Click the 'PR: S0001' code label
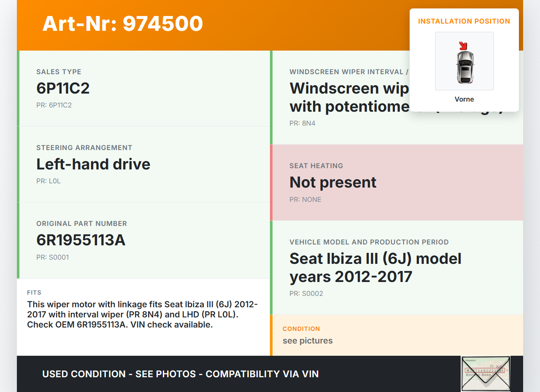Screen dimensions: 540x392 52,257
